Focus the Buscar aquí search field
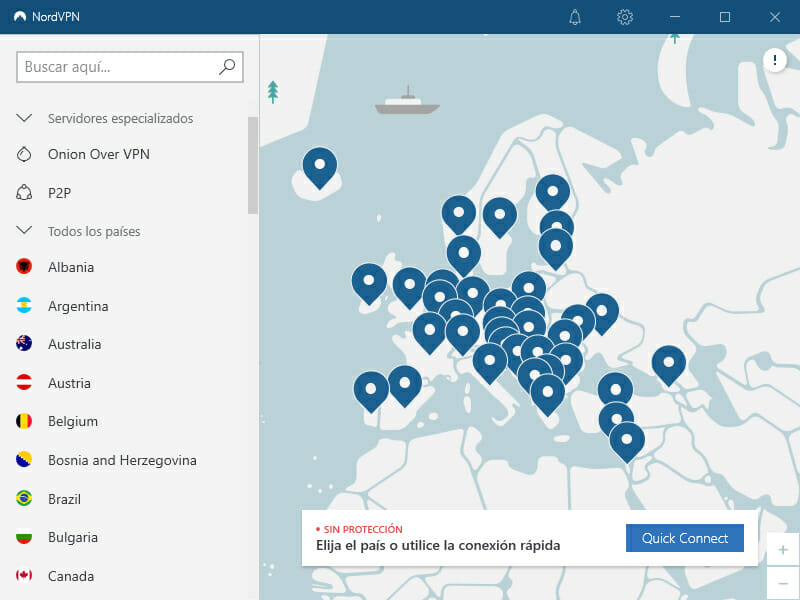Screen dimensions: 800x600 [x=130, y=66]
